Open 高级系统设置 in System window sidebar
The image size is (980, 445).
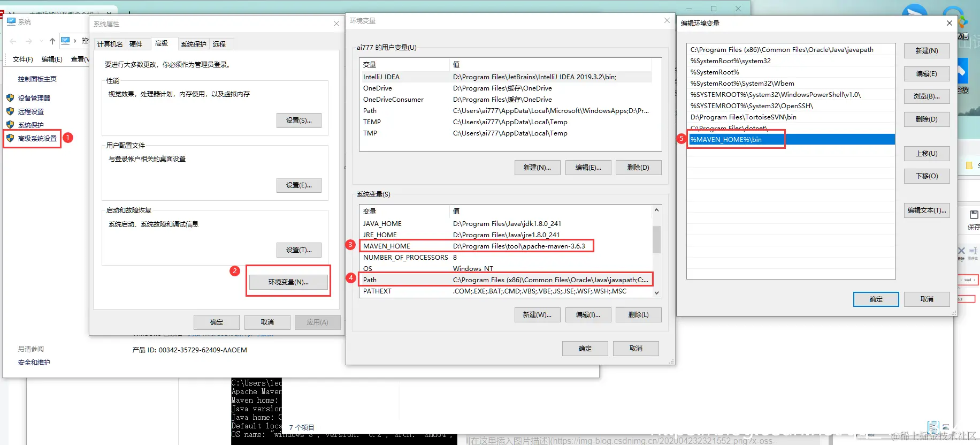(32, 138)
